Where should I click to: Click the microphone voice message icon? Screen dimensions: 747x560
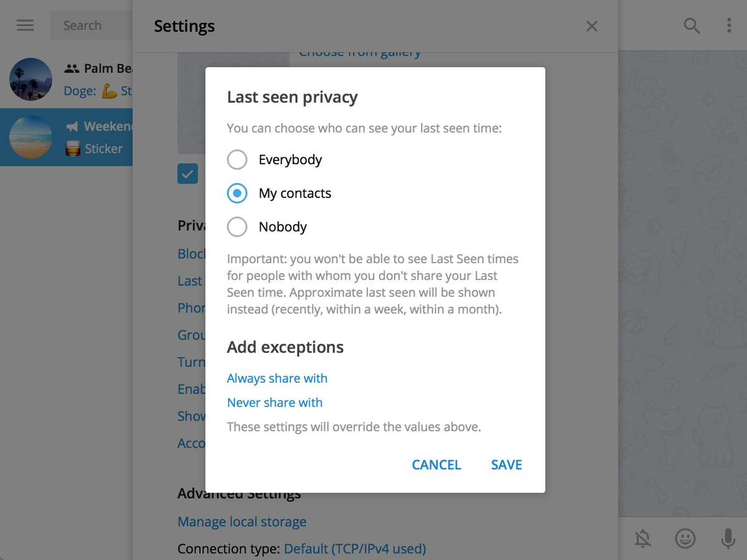[x=728, y=538]
